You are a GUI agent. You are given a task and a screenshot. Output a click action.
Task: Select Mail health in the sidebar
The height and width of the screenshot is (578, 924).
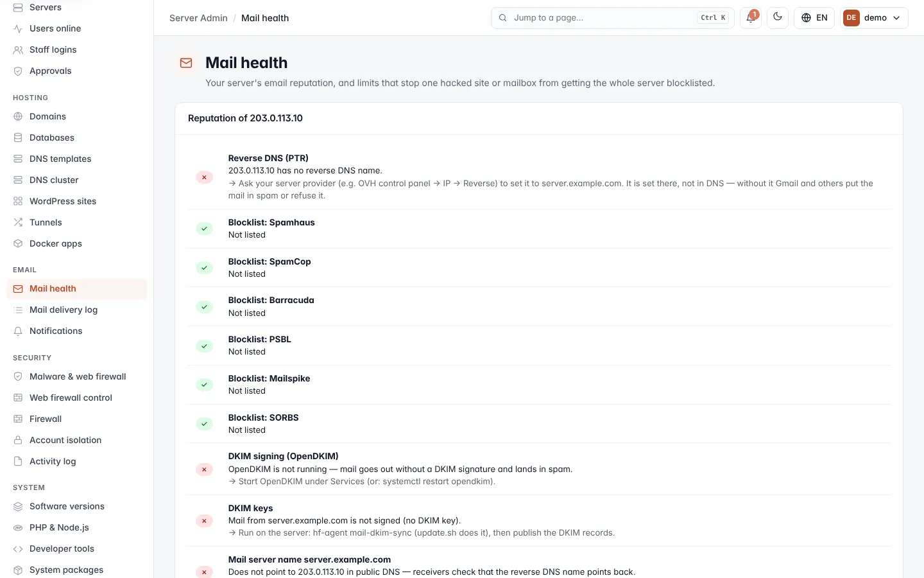[76, 288]
